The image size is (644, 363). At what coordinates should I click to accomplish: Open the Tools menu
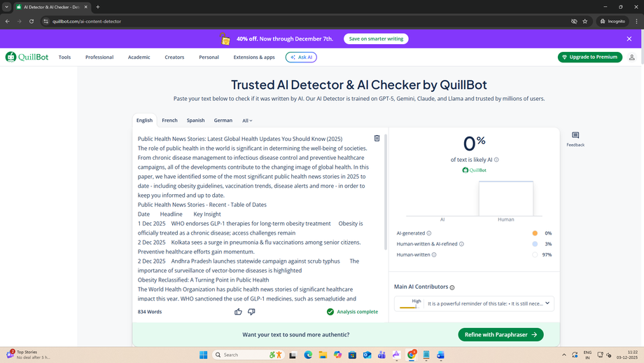64,57
